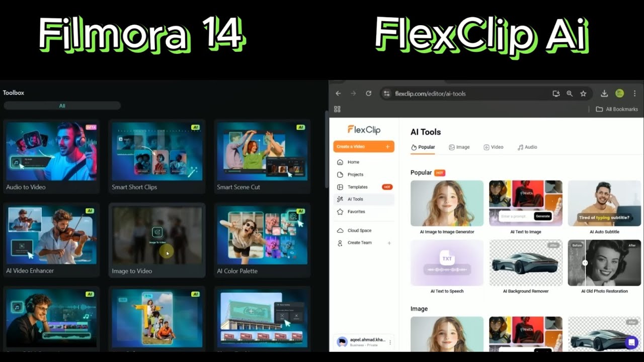Open AI Color Palette tool in Filmora
This screenshot has height=362, width=644.
(x=262, y=240)
